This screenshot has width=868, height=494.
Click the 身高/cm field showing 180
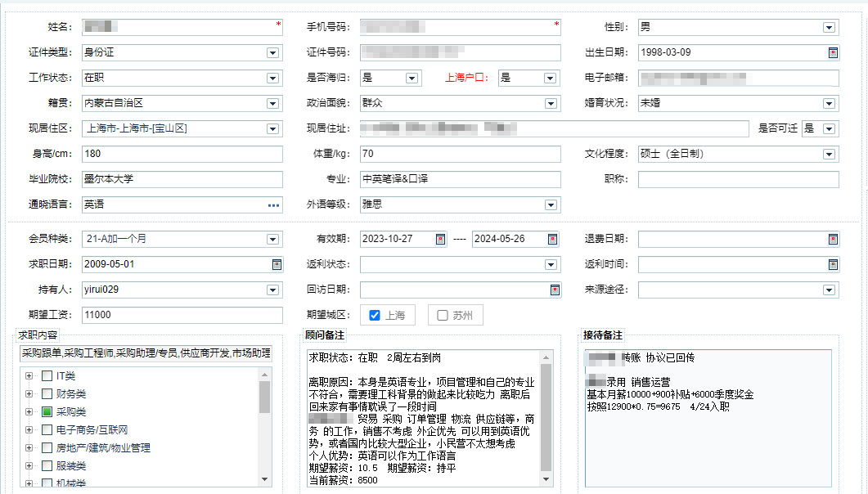pos(182,154)
